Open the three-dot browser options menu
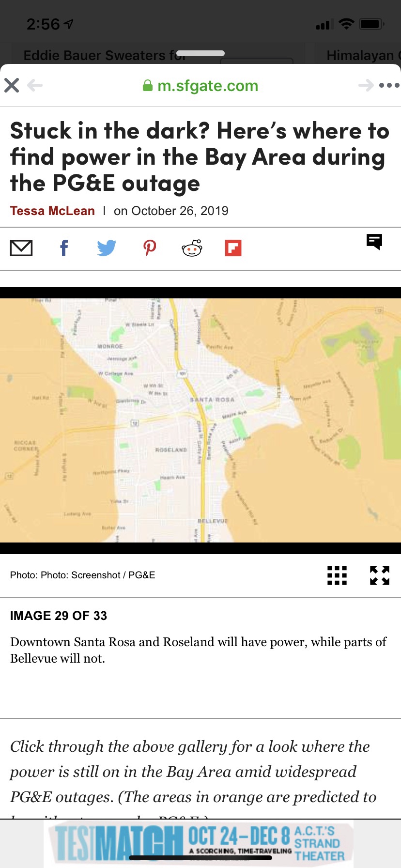401x868 pixels. click(389, 86)
